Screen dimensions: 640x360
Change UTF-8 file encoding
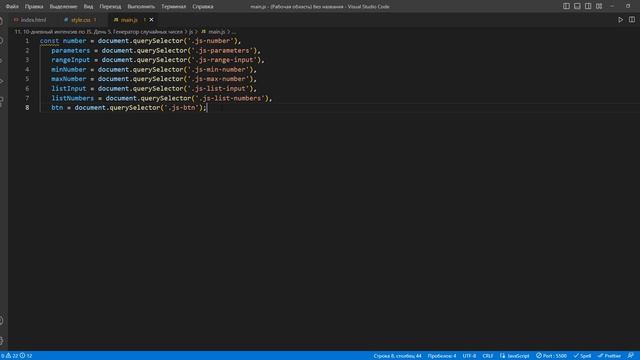(x=469, y=356)
